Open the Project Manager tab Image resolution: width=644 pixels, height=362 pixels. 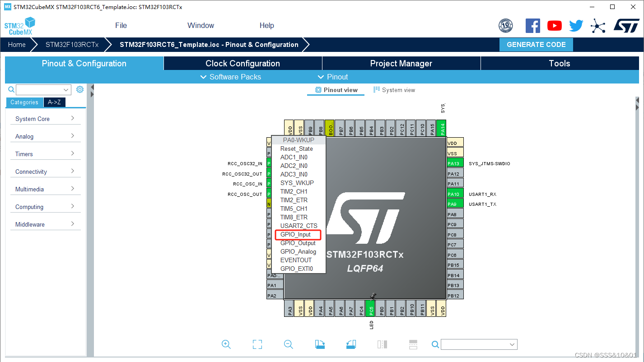click(401, 63)
